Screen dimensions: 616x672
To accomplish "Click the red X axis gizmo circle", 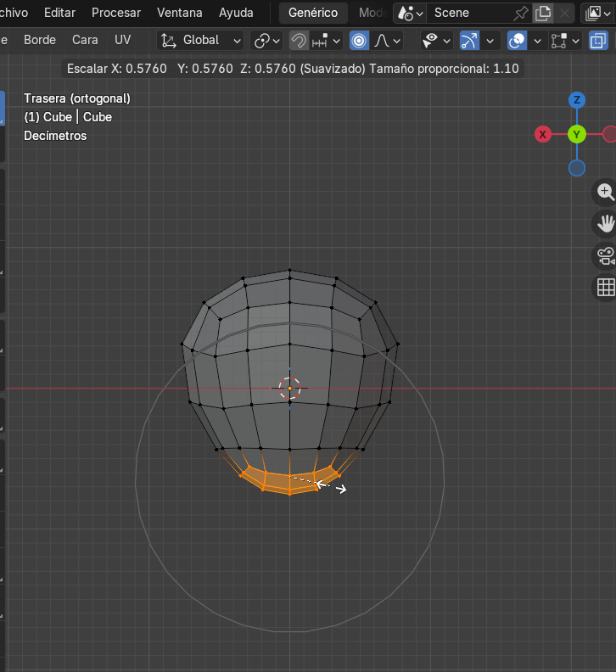I will coord(543,134).
